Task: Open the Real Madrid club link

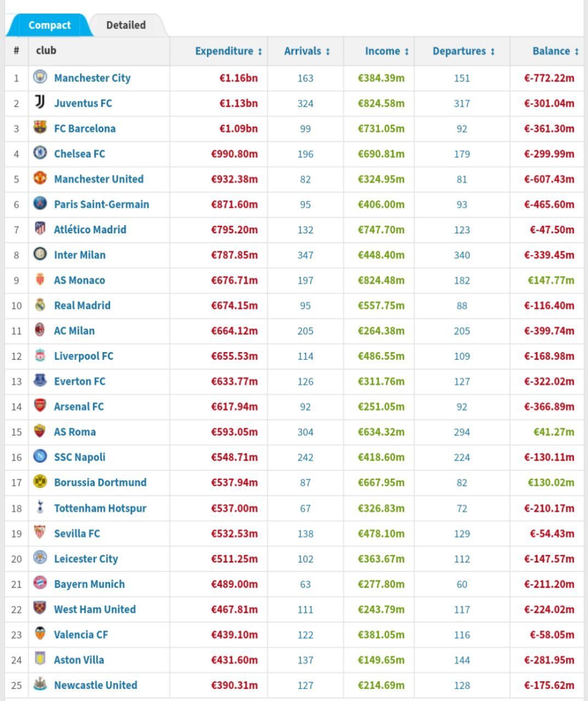Action: (x=82, y=306)
